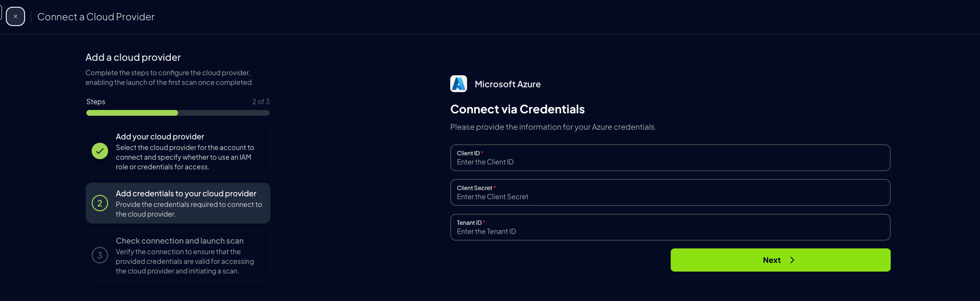Click the step 3 circle icon
Screen dimensions: 980x301
click(x=100, y=255)
